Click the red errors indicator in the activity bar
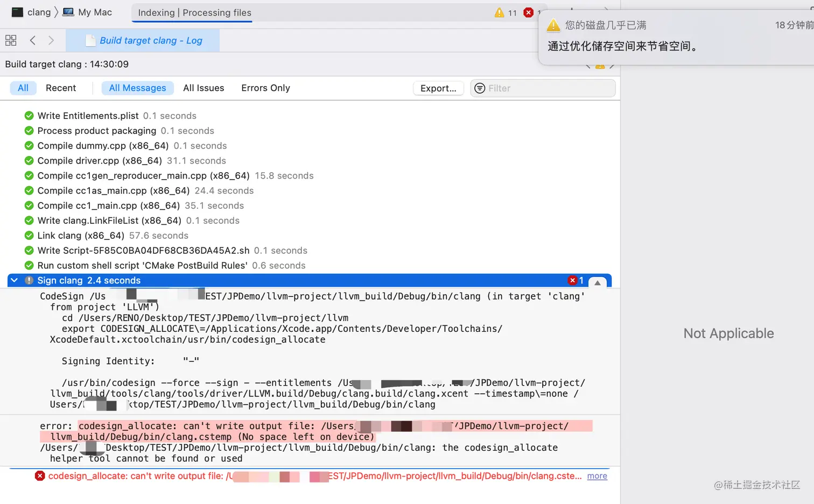 coord(529,12)
